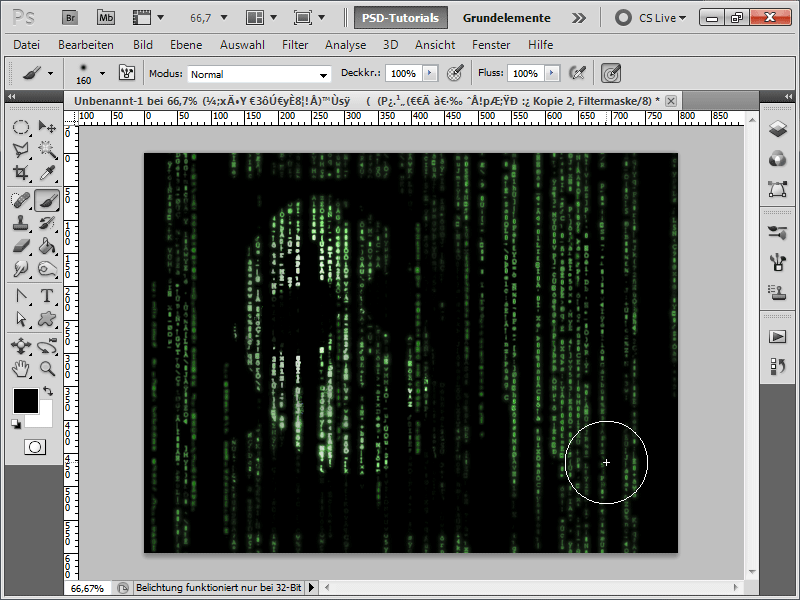Select the 3D Object Rotate tool
Viewport: 800px width, 600px height.
coord(20,346)
